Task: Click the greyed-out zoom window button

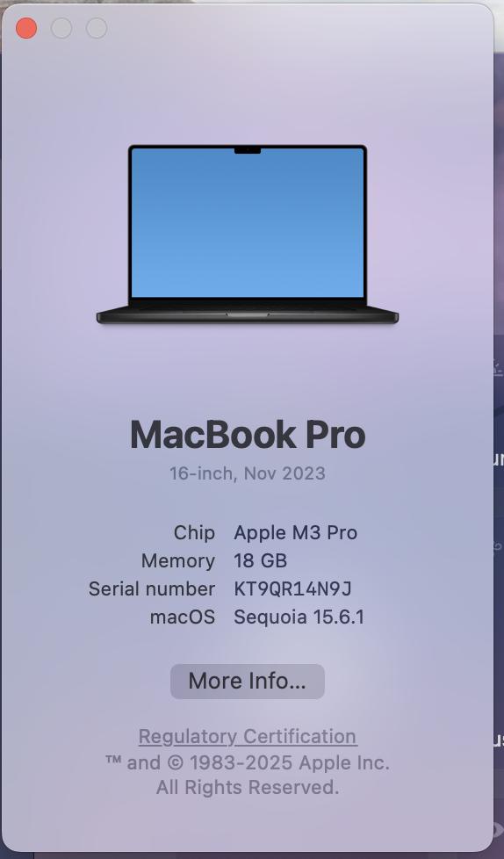Action: point(97,28)
